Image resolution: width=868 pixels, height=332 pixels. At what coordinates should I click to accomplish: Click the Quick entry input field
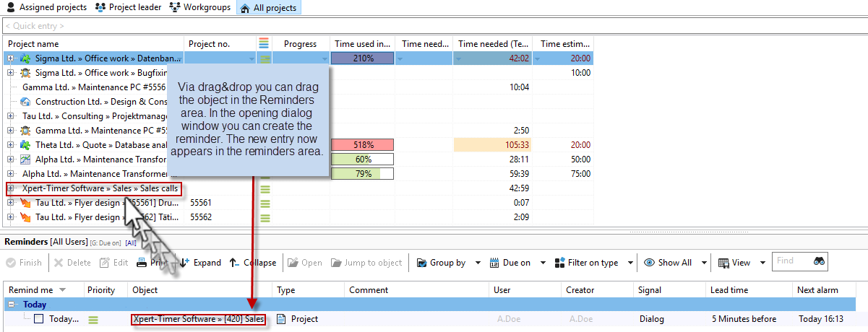click(x=434, y=26)
